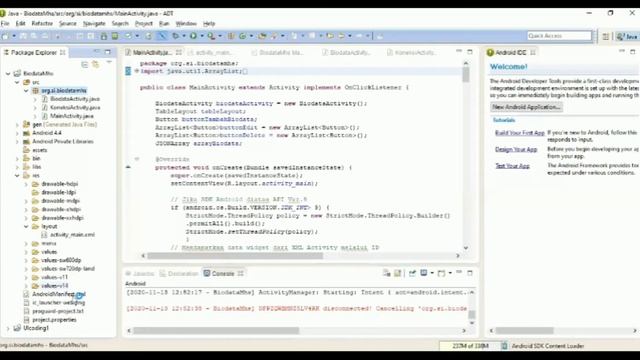The image size is (640, 360).
Task: Open the Test Your App link
Action: (512, 166)
